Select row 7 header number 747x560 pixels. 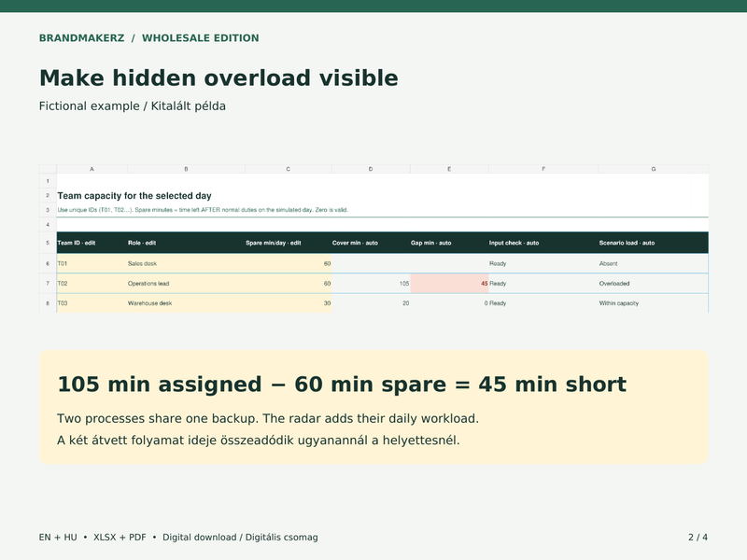pos(48,284)
